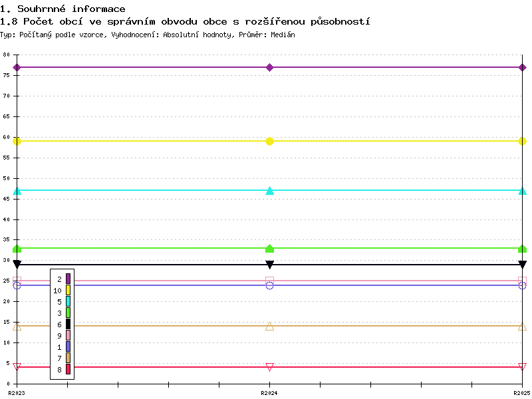
Task: Click the cyan triangle marker at R2024
Action: [269, 190]
